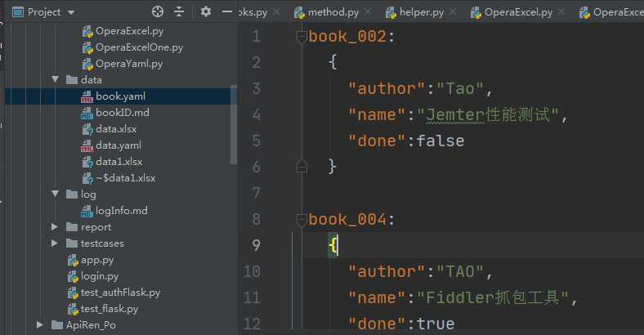Fold the book_002 block at line 1

(302, 37)
